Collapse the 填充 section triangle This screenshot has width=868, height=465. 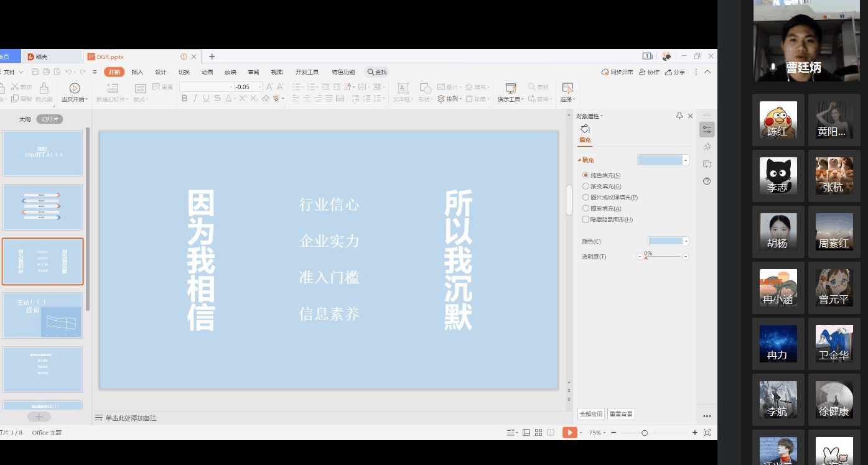[579, 160]
